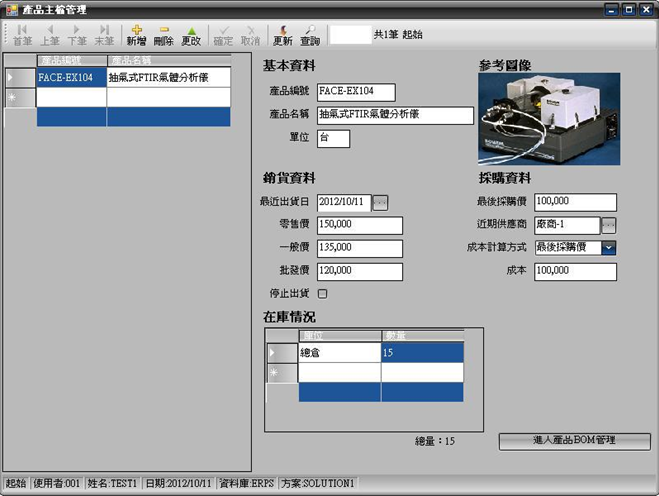Open the 成本計算方式 dropdown

(608, 248)
